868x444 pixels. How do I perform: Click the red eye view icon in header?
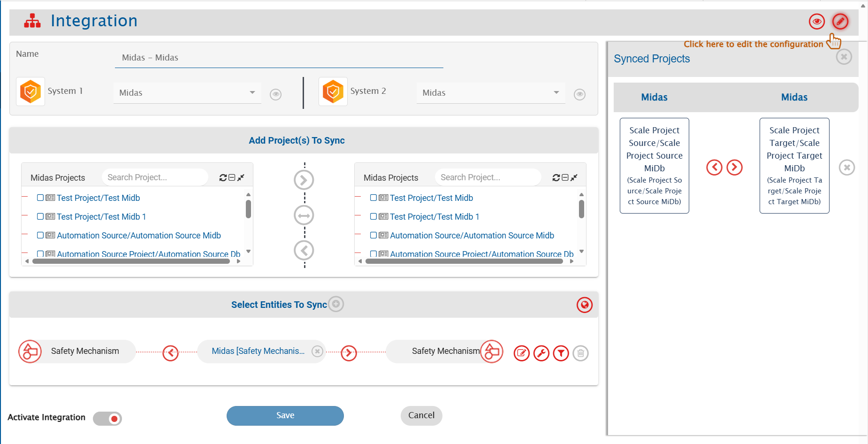coord(816,22)
